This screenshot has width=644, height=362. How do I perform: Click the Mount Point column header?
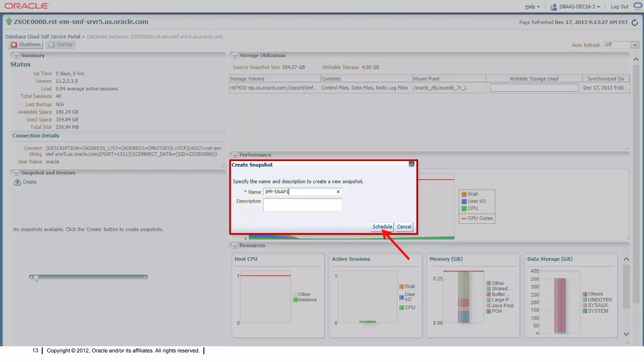coord(449,79)
